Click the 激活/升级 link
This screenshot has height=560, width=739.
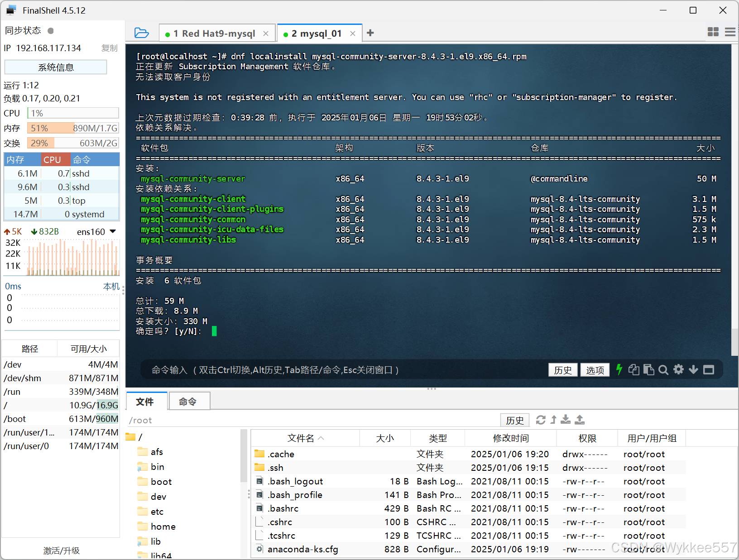click(61, 550)
